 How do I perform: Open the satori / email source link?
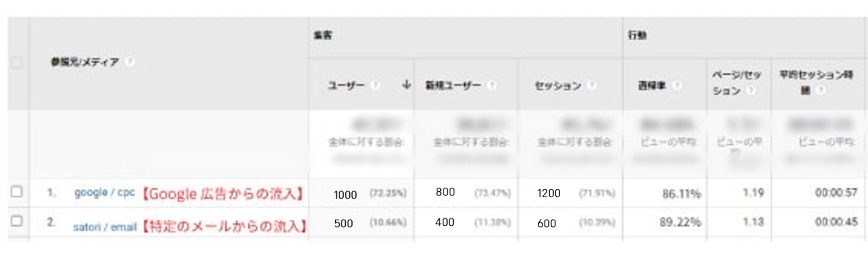(x=105, y=224)
